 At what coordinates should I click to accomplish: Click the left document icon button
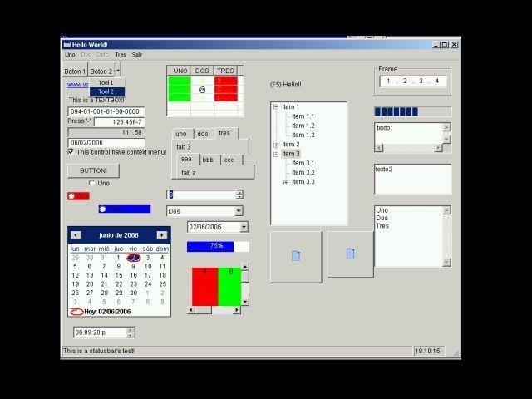tap(296, 257)
